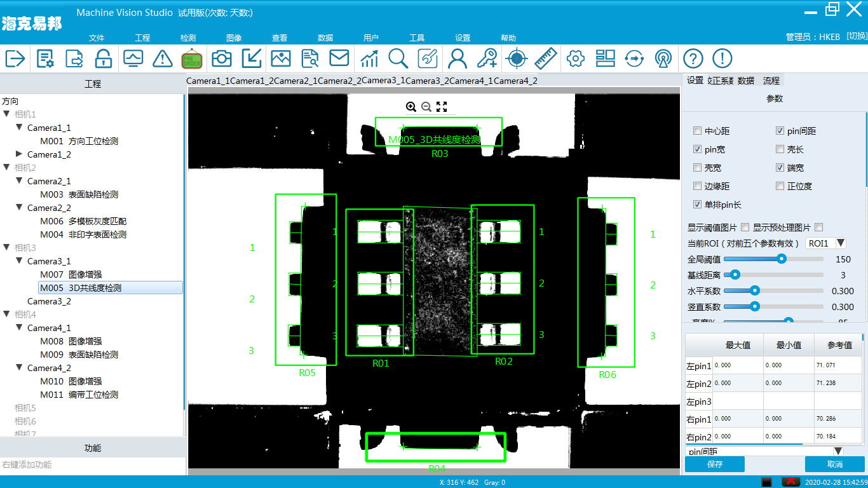
Task: Click the key add-user permission icon
Action: (x=487, y=58)
